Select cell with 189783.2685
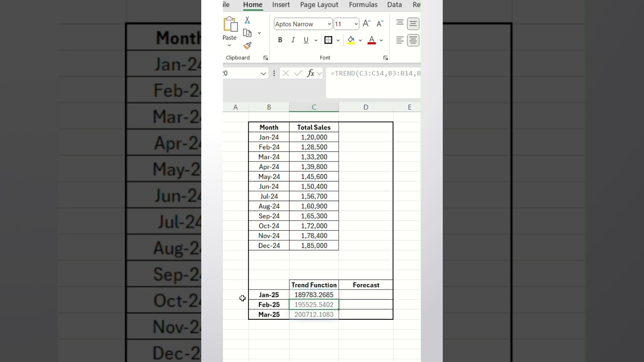 coord(314,295)
